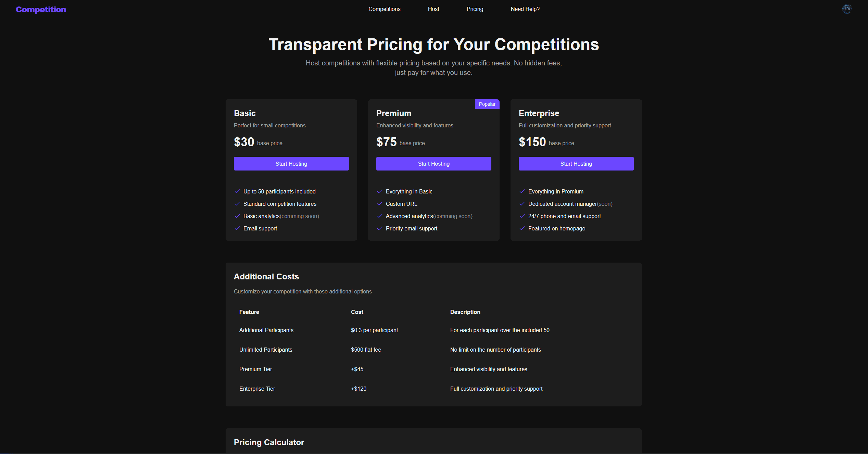Screen dimensions: 868x454
Task: Select the Unlimited Participants table row
Action: pyautogui.click(x=434, y=350)
